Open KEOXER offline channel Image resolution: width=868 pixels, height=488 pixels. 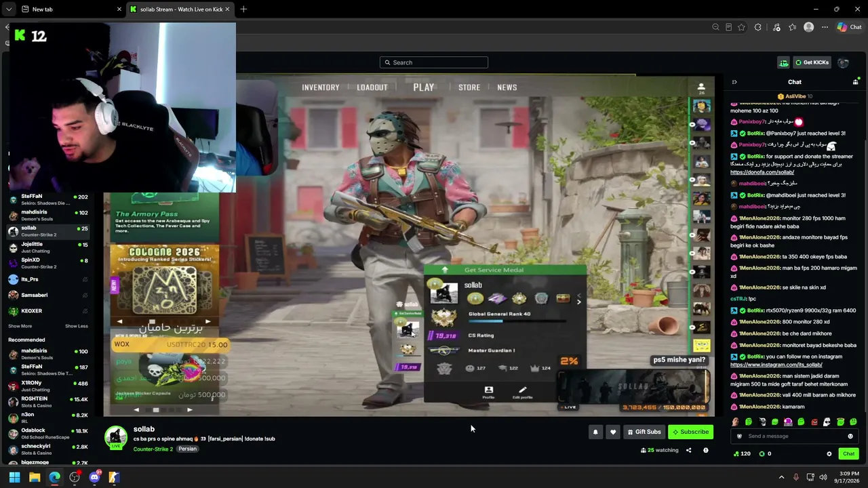[x=47, y=311]
